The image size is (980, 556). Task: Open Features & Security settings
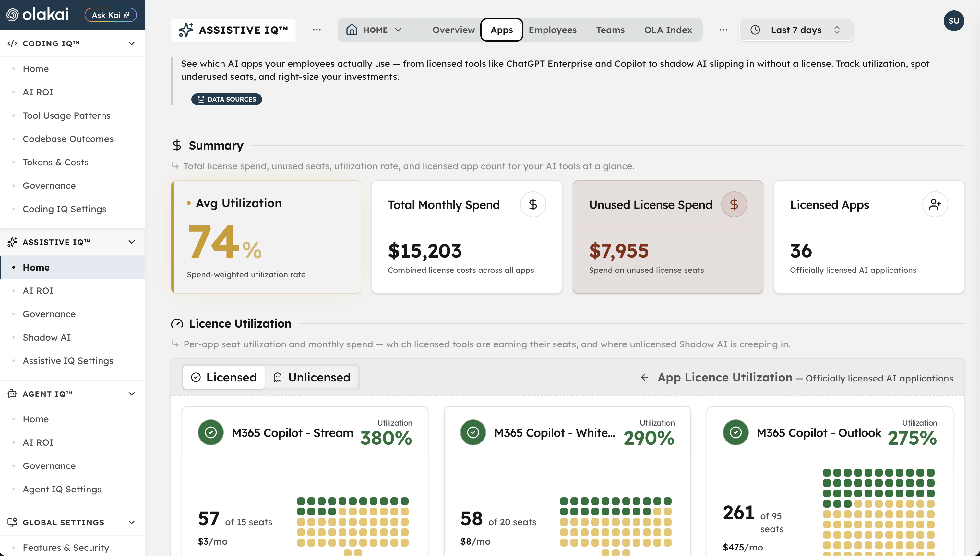[66, 547]
